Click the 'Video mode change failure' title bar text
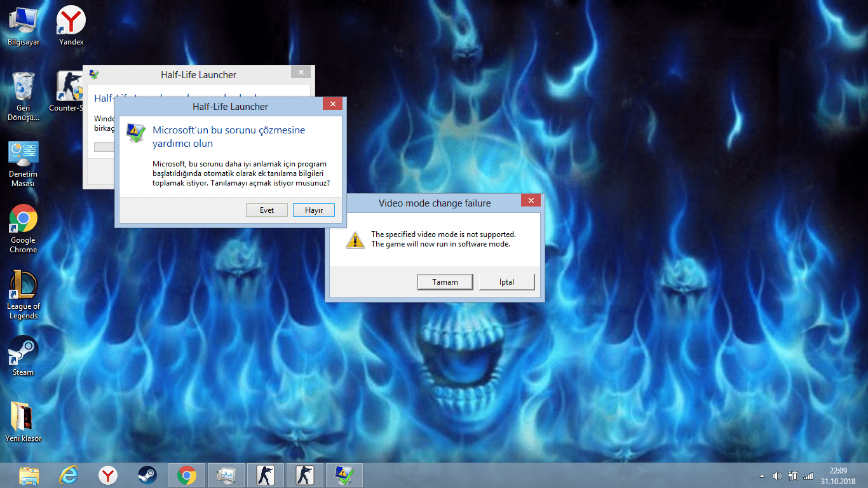The image size is (868, 488). click(x=435, y=203)
